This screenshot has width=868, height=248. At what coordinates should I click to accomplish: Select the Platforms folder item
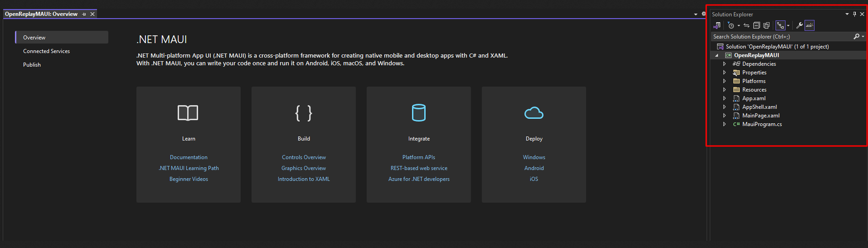coord(754,81)
